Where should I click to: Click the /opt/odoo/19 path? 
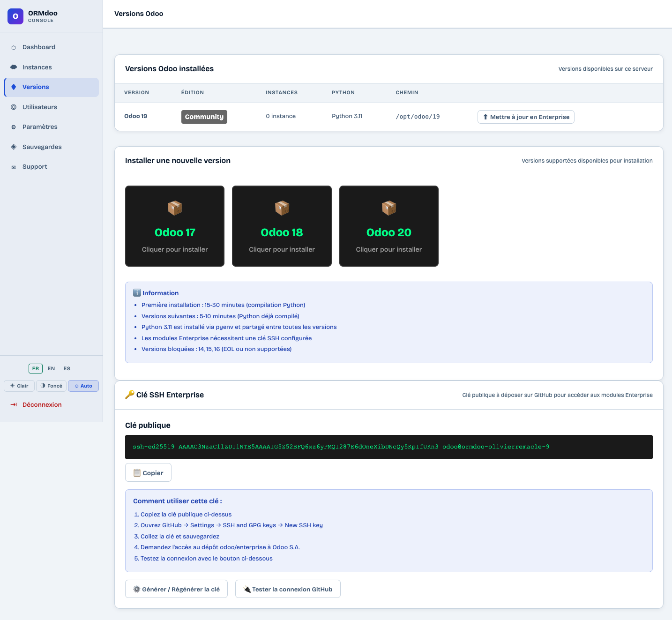tap(418, 117)
